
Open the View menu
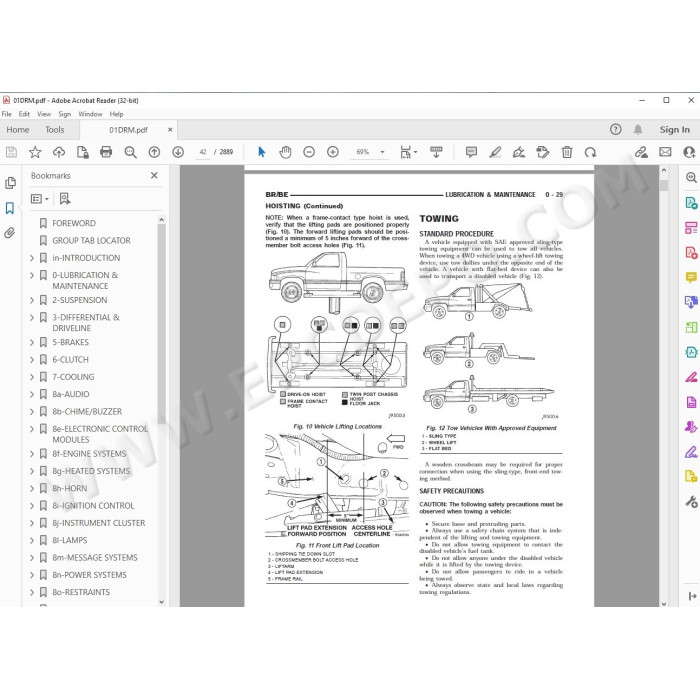point(44,114)
